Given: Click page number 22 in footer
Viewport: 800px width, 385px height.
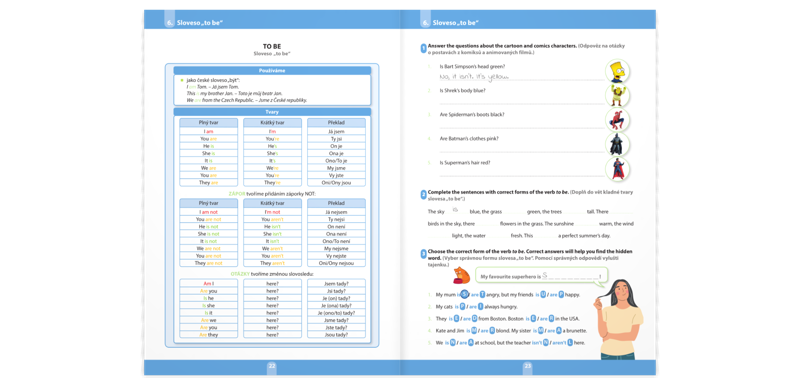Looking at the screenshot, I should (272, 365).
